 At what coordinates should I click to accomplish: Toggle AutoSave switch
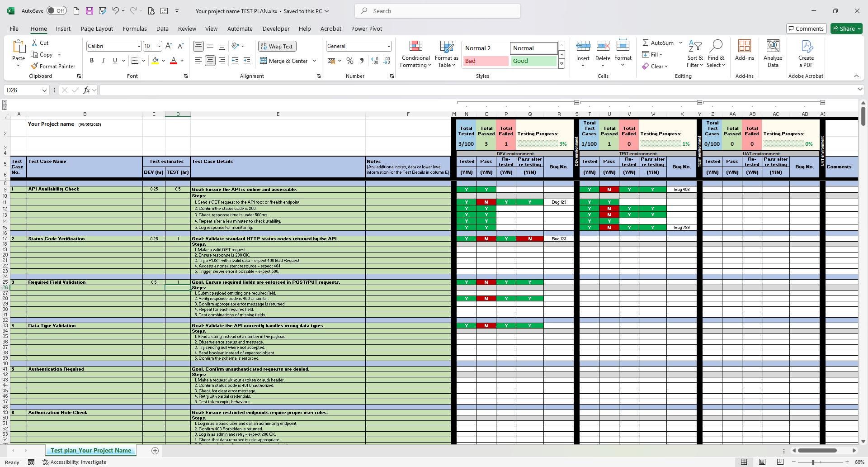pyautogui.click(x=56, y=11)
